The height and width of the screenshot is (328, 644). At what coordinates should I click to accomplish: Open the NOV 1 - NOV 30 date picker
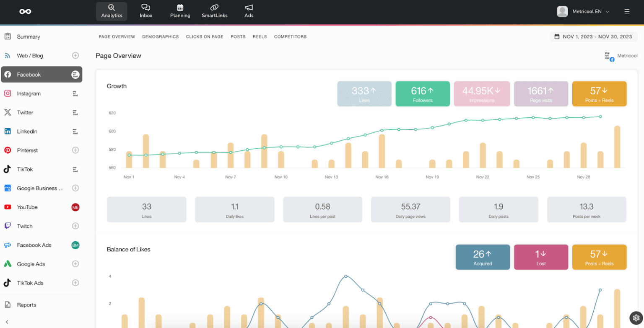tap(593, 36)
